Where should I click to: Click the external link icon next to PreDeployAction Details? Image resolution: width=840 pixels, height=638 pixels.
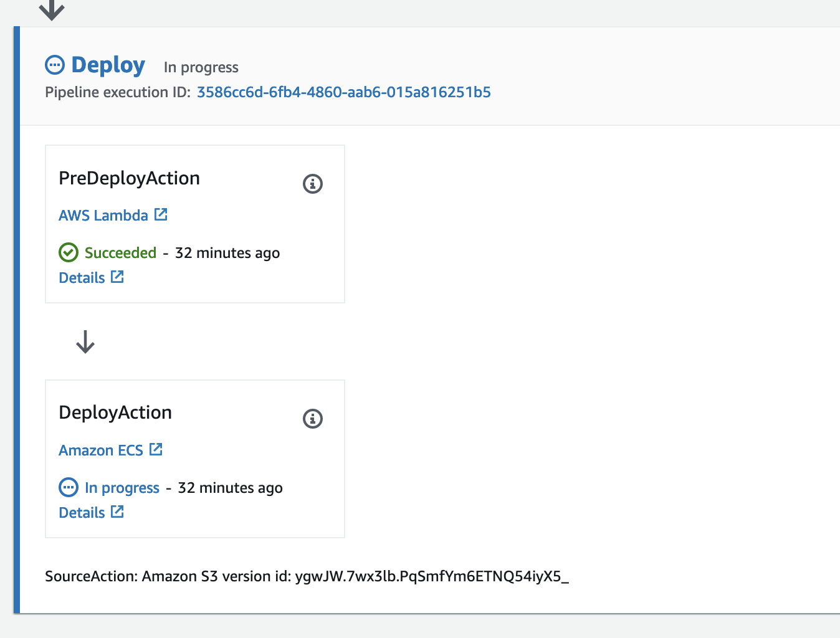(x=117, y=276)
